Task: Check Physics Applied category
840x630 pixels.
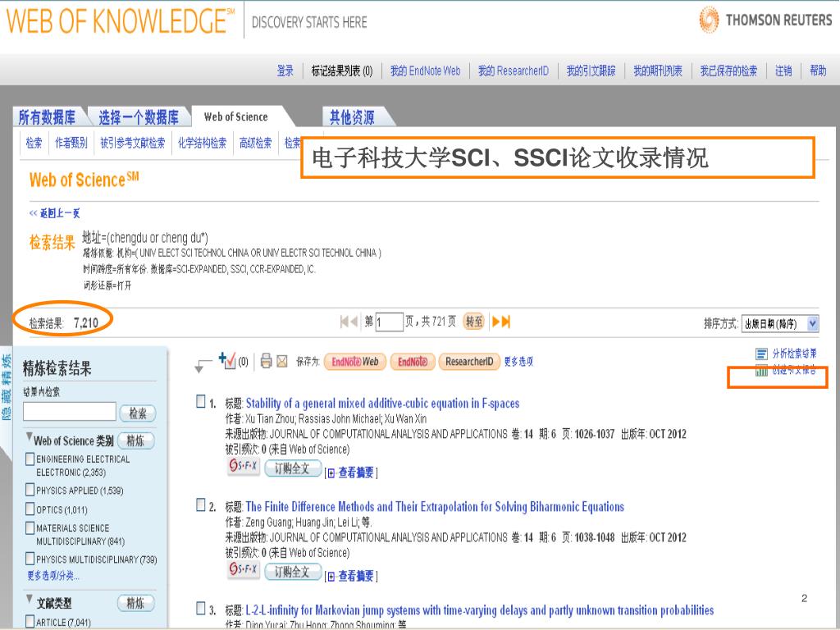Action: [30, 490]
